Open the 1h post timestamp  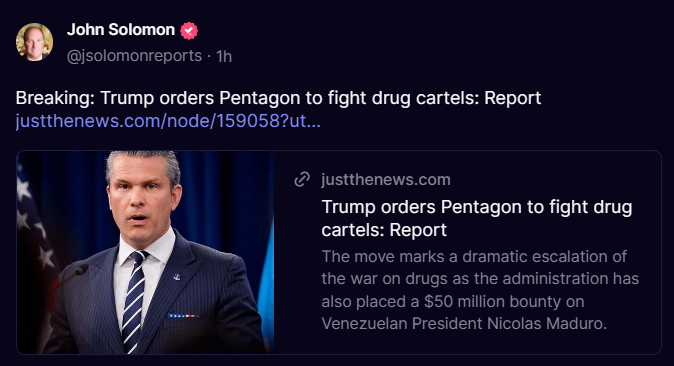(224, 56)
